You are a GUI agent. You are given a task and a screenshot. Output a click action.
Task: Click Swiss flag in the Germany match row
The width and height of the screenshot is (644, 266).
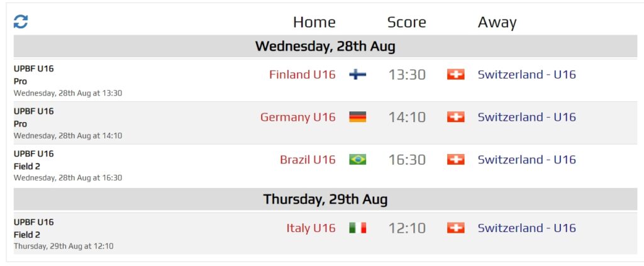pyautogui.click(x=455, y=117)
